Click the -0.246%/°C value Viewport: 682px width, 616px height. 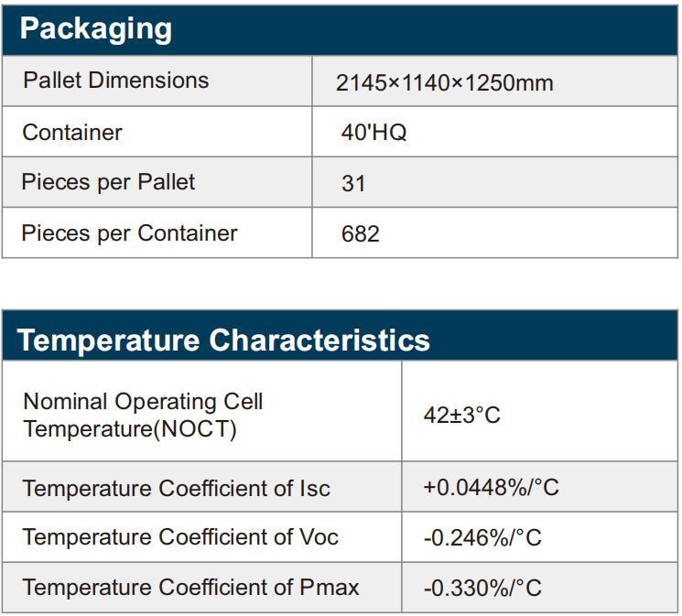click(482, 537)
